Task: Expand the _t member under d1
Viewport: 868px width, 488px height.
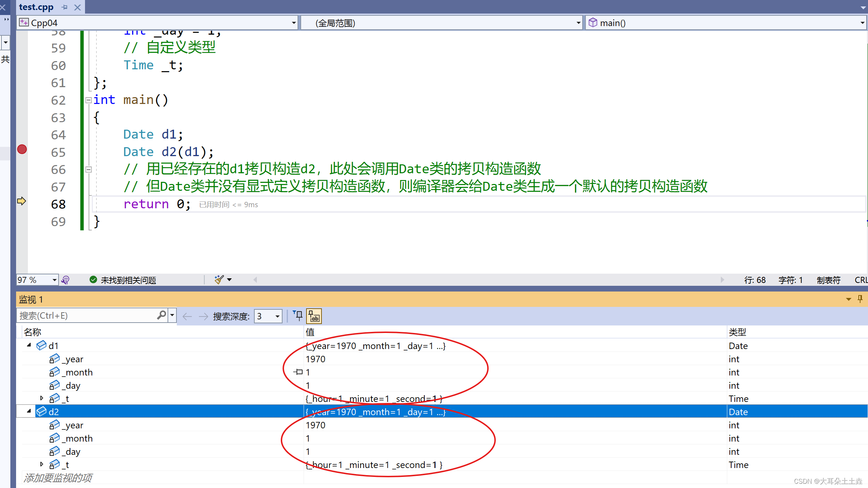Action: coord(41,398)
